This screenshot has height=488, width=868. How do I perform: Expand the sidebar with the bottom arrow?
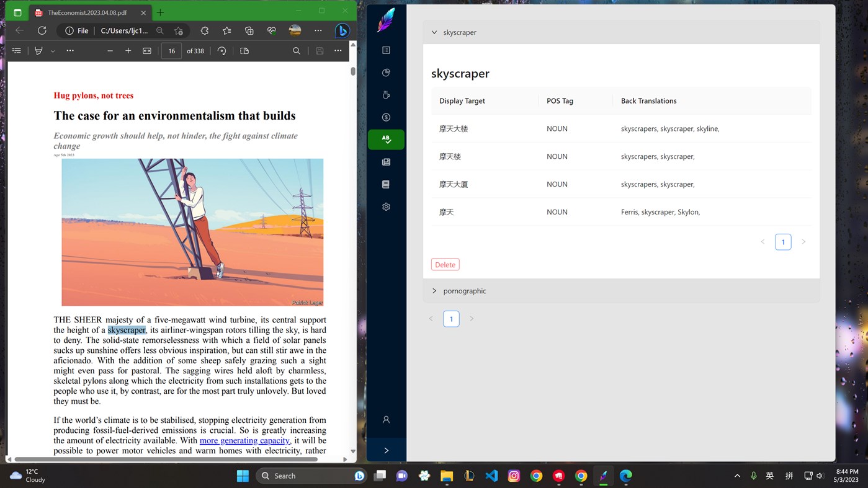(386, 450)
